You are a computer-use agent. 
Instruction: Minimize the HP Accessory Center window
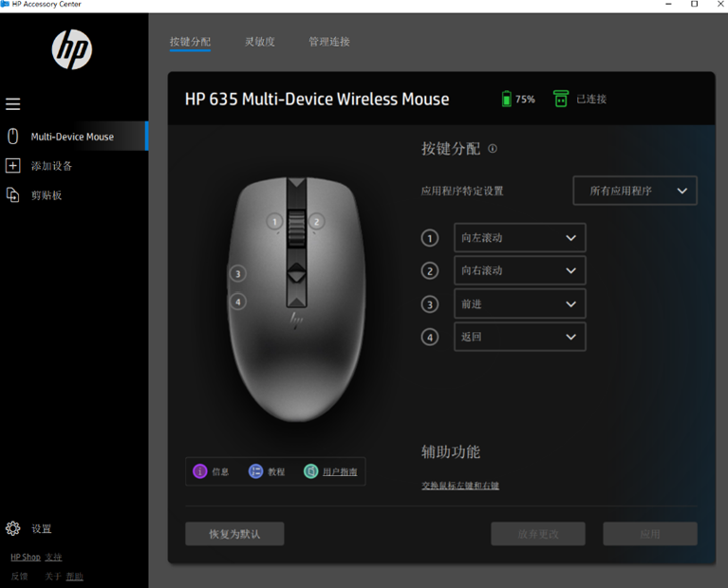point(668,4)
